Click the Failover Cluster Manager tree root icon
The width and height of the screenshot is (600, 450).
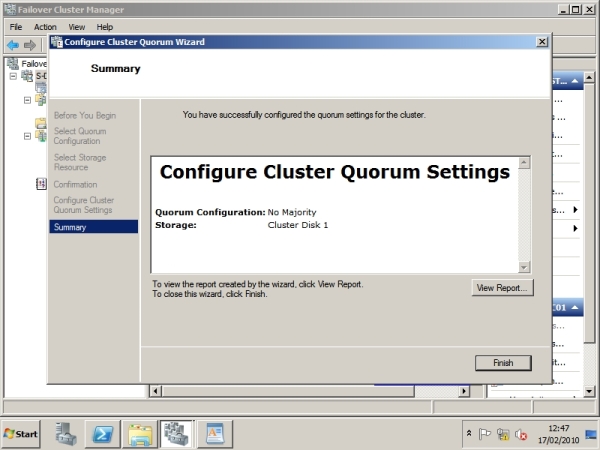(x=13, y=64)
